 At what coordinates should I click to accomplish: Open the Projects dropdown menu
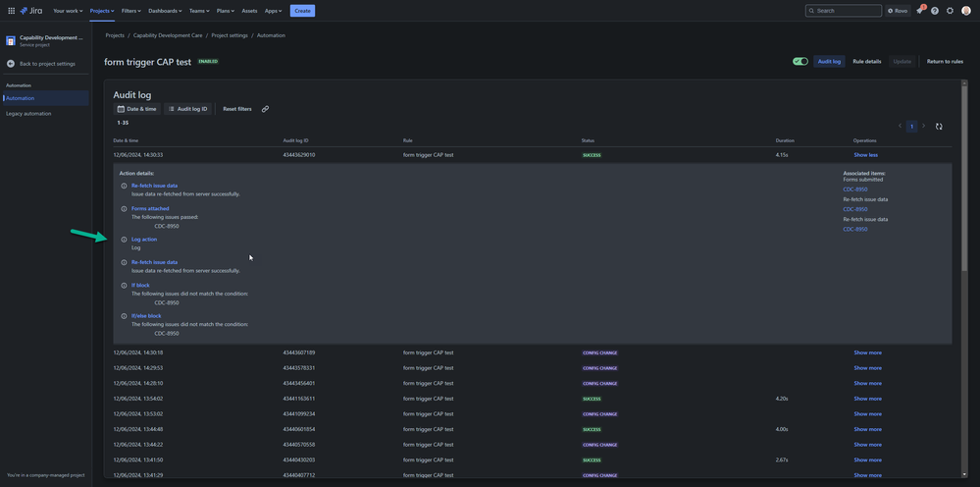[101, 11]
